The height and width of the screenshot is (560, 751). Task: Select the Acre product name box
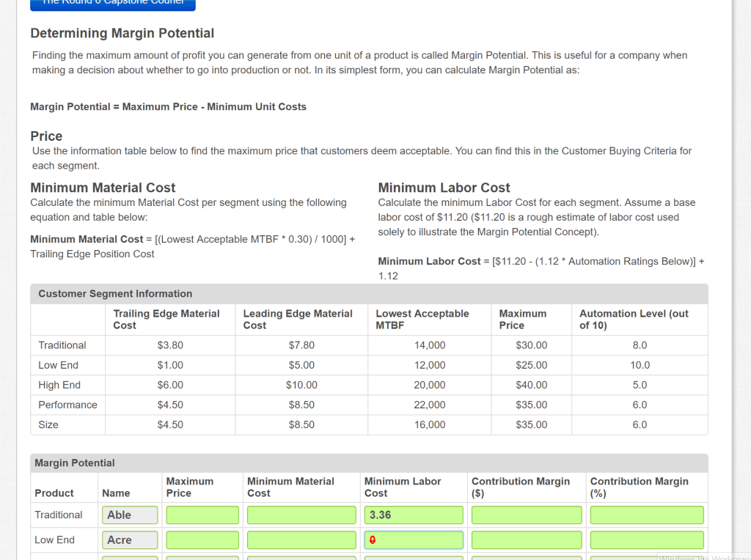click(x=130, y=540)
